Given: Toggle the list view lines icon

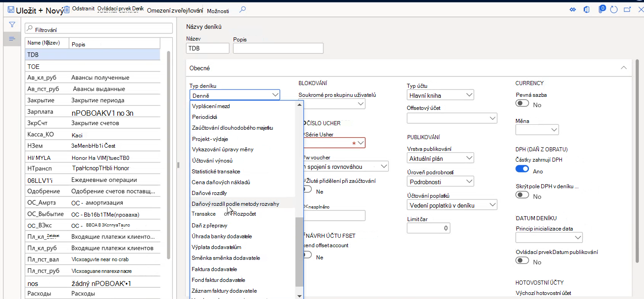Looking at the screenshot, I should tap(12, 39).
